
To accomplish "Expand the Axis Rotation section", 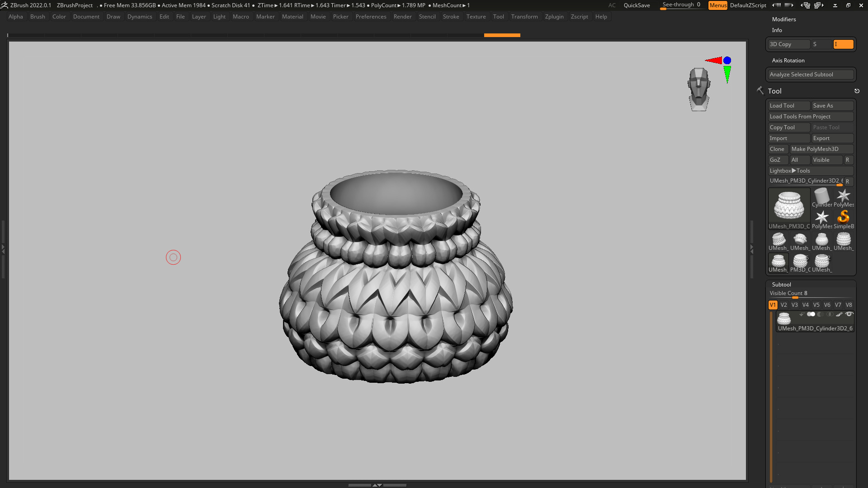I will point(788,61).
